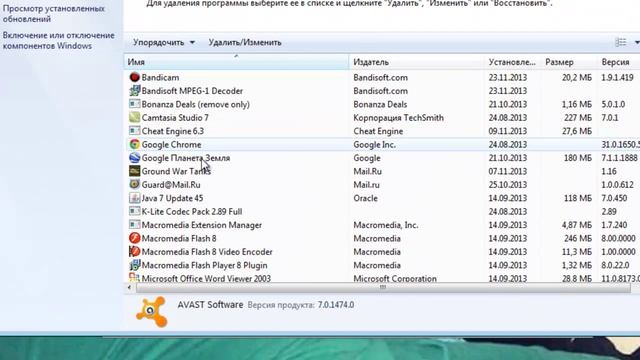Click the Guard@Mail.Ru shield icon
The image size is (640, 360).
point(134,184)
